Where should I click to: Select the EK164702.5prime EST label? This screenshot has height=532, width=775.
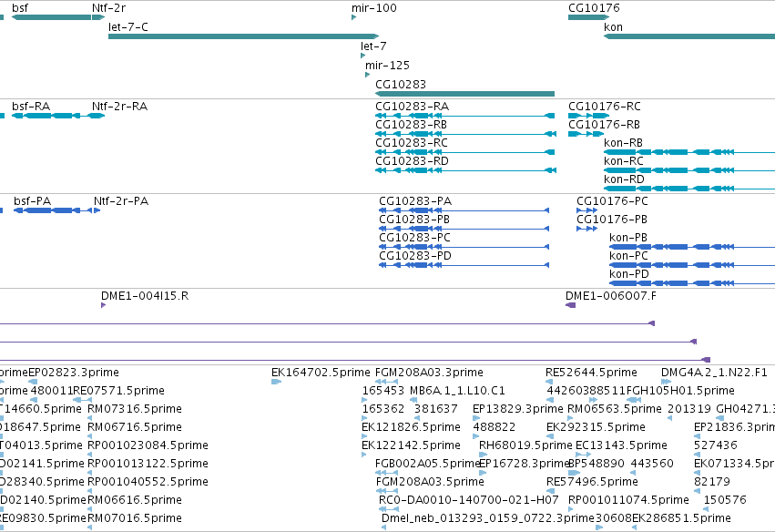pos(321,373)
